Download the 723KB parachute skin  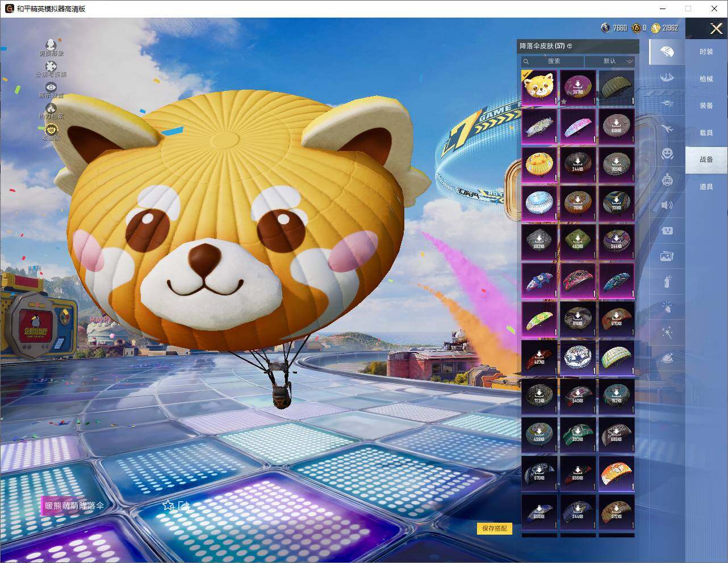(x=539, y=396)
